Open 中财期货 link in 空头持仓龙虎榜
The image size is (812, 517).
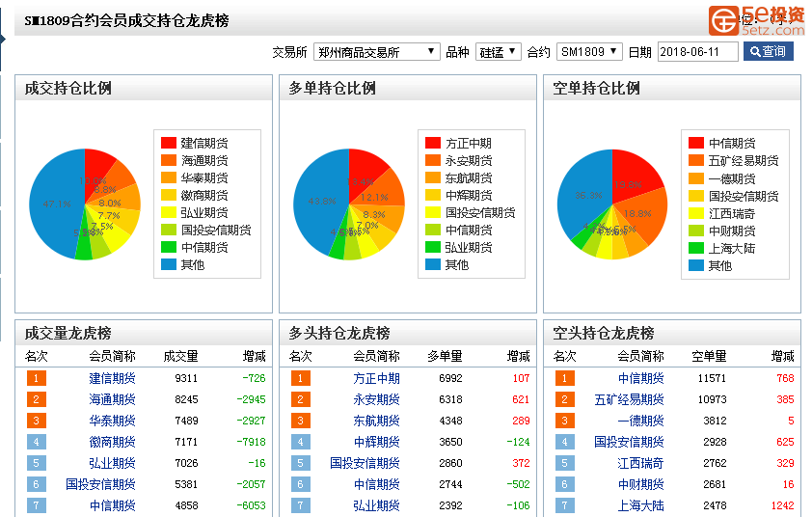coord(641,484)
